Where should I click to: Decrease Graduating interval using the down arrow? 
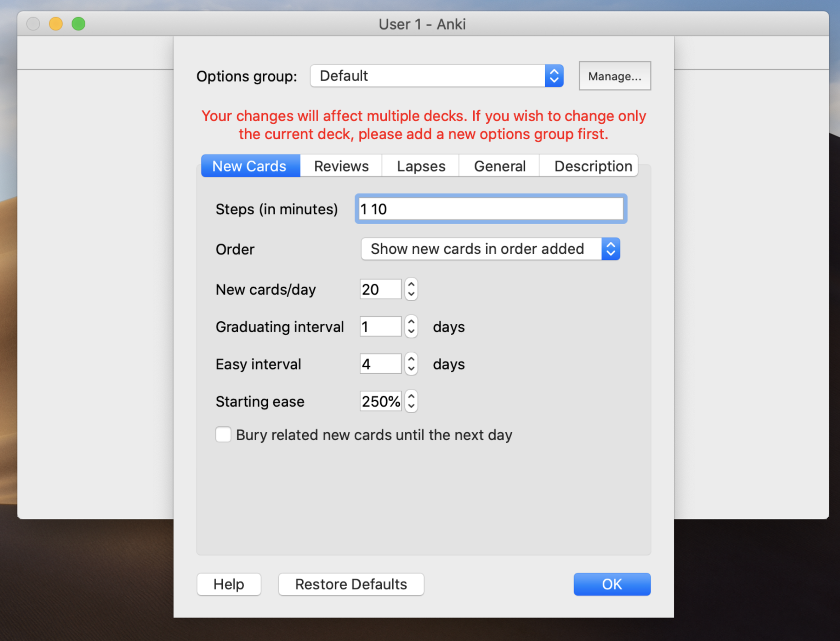411,331
